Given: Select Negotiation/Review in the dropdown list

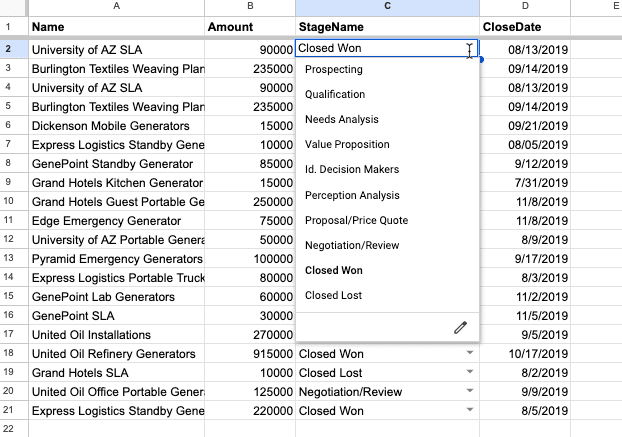Looking at the screenshot, I should point(352,245).
